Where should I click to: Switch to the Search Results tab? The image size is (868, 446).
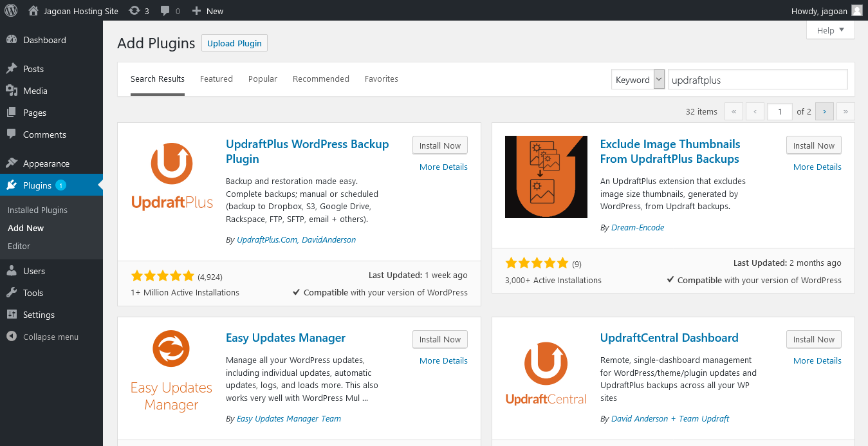158,79
